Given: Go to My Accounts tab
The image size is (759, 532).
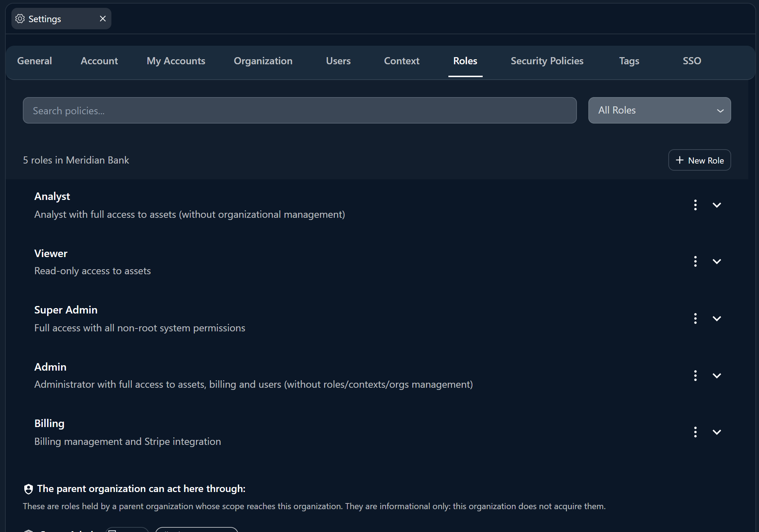Looking at the screenshot, I should pos(176,61).
